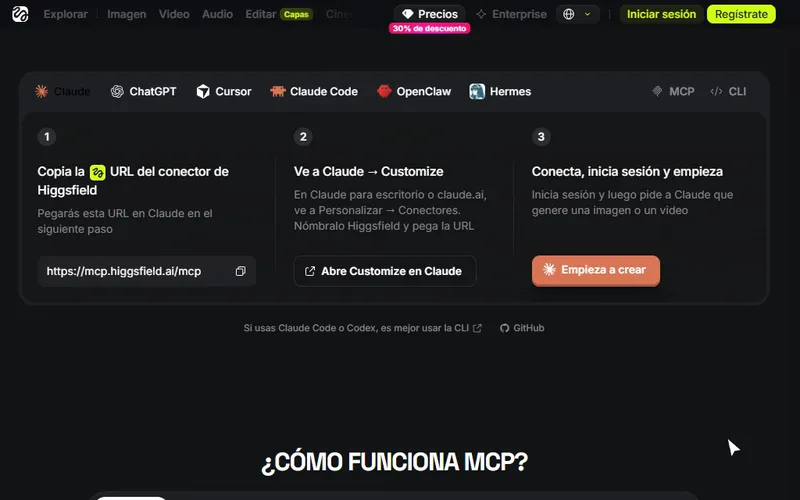Open the Explorar menu
This screenshot has width=800, height=500.
65,14
